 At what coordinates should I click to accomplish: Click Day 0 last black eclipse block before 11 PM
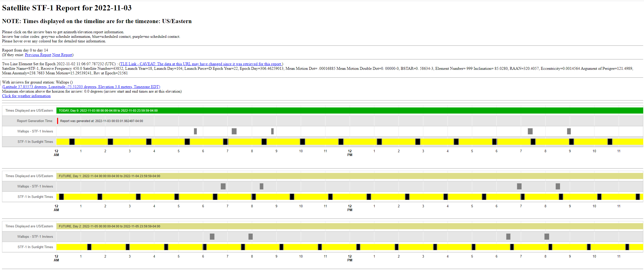pyautogui.click(x=610, y=142)
